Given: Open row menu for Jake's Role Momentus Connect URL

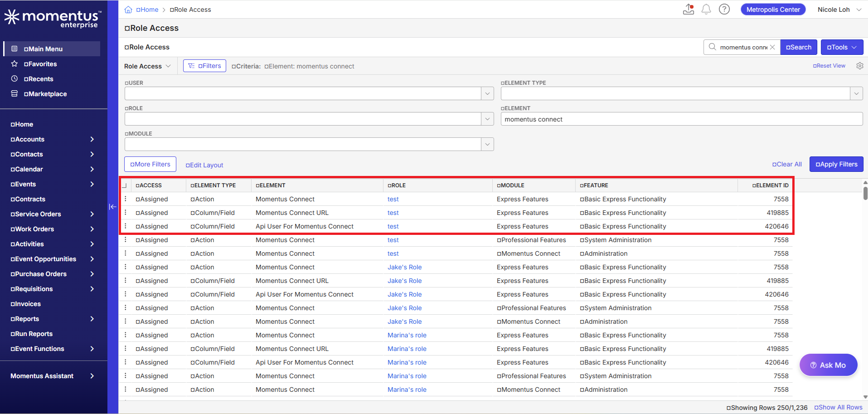Looking at the screenshot, I should coord(126,281).
